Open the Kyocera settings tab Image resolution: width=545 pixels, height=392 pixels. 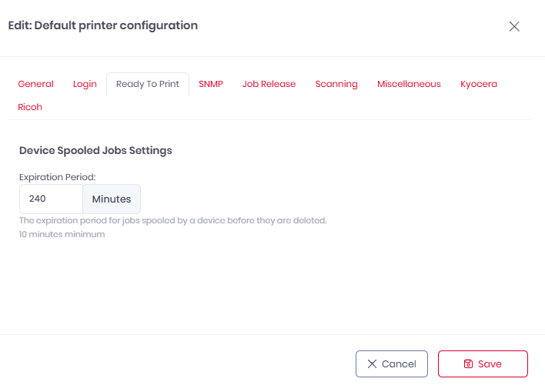pyautogui.click(x=479, y=84)
